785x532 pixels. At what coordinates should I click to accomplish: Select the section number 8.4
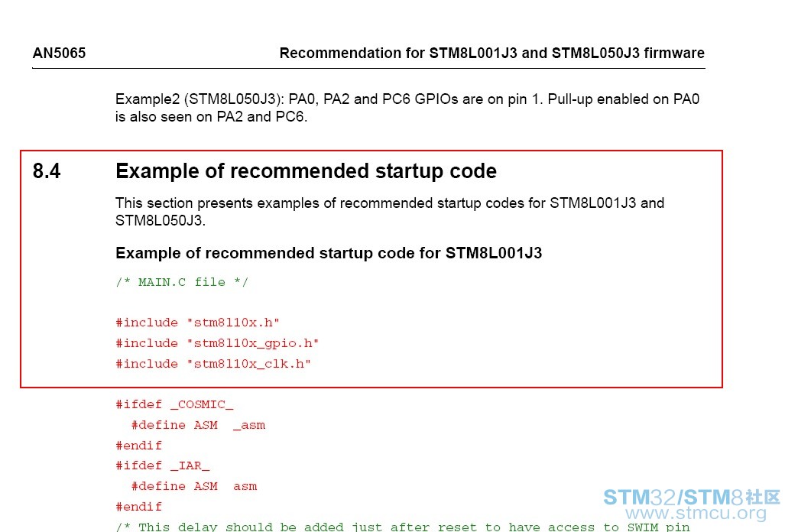tap(47, 171)
